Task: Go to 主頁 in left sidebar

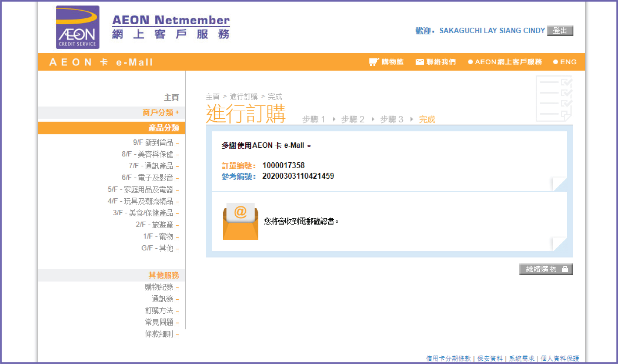Action: pyautogui.click(x=171, y=97)
